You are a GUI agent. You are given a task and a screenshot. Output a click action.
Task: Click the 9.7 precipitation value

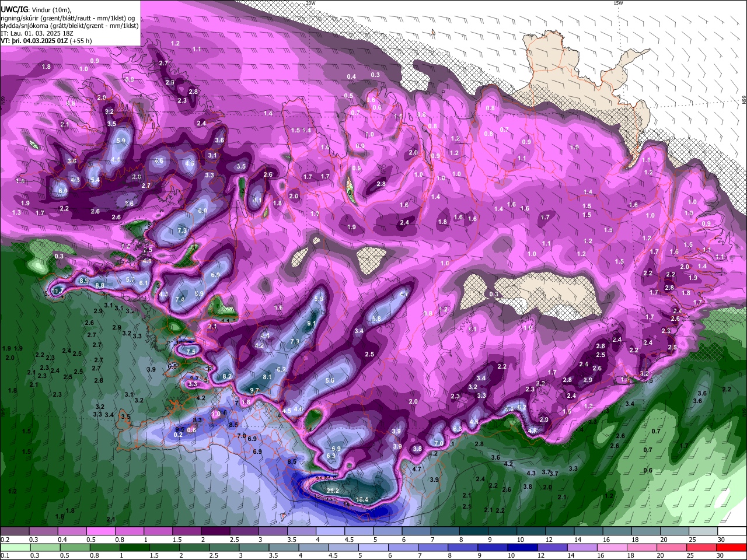click(x=254, y=390)
